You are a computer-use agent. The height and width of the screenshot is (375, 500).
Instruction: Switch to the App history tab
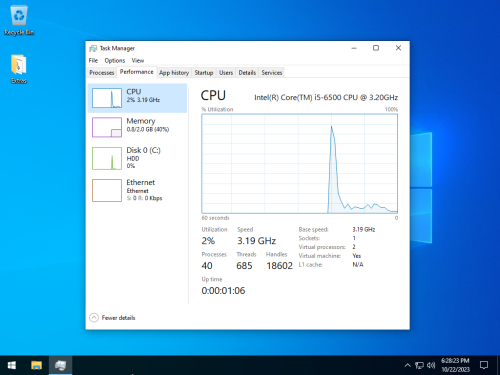[x=174, y=73]
